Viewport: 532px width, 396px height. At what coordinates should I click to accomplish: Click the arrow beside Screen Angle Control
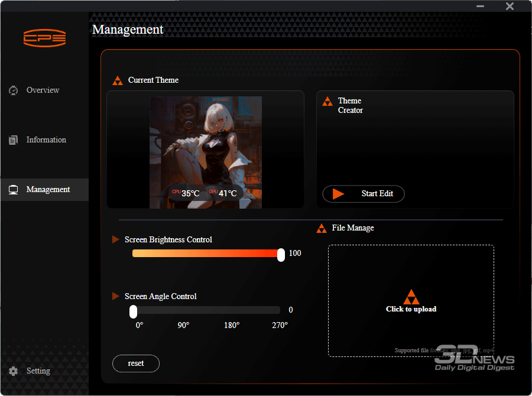click(116, 296)
